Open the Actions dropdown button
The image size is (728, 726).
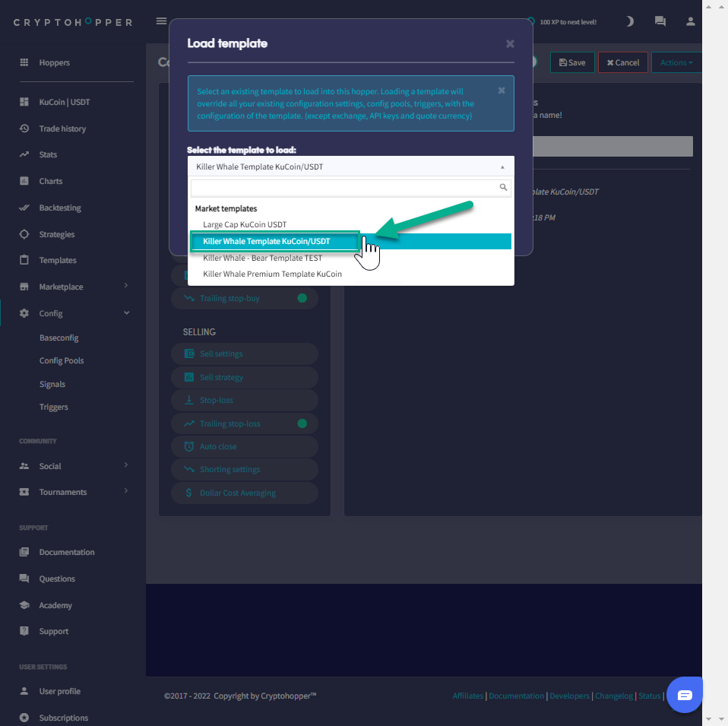click(676, 62)
